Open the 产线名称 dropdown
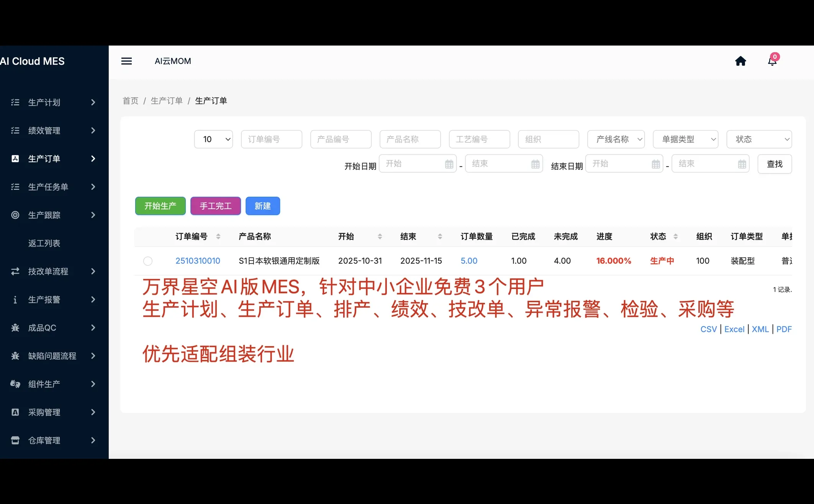 click(x=616, y=139)
